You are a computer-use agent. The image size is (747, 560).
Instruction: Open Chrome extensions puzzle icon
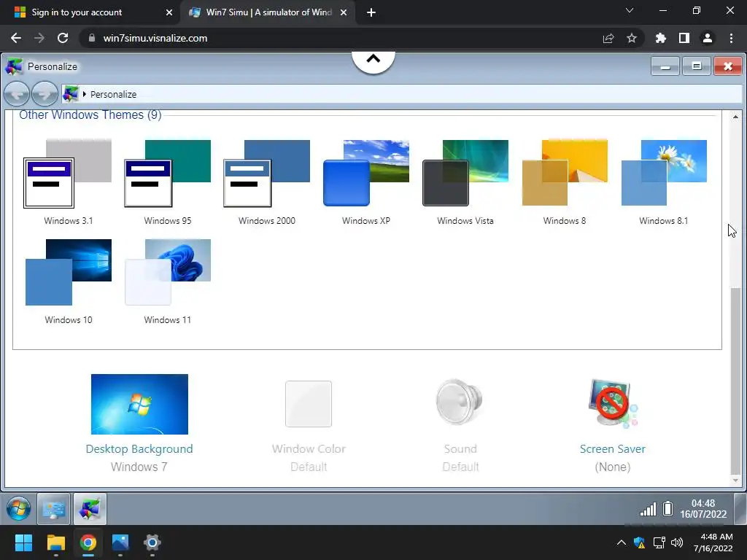coord(661,38)
